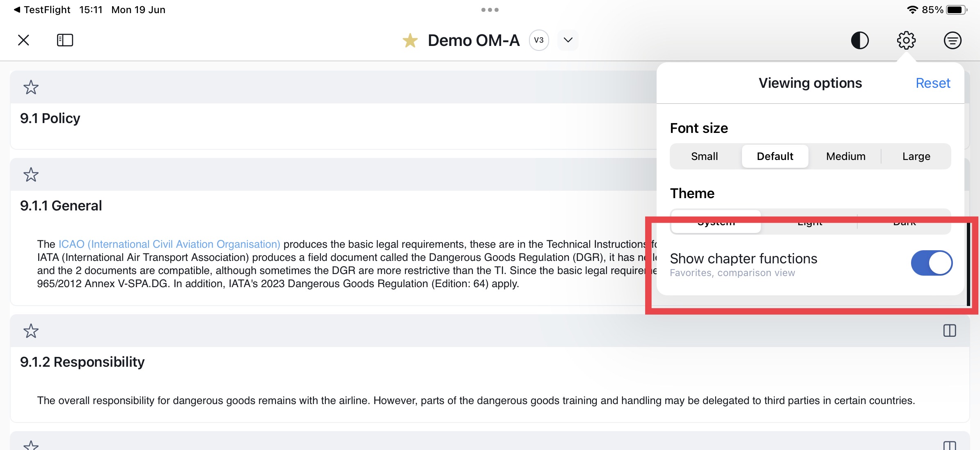Image resolution: width=980 pixels, height=450 pixels.
Task: Favorite the 9.1.1 General chapter star
Action: [31, 174]
